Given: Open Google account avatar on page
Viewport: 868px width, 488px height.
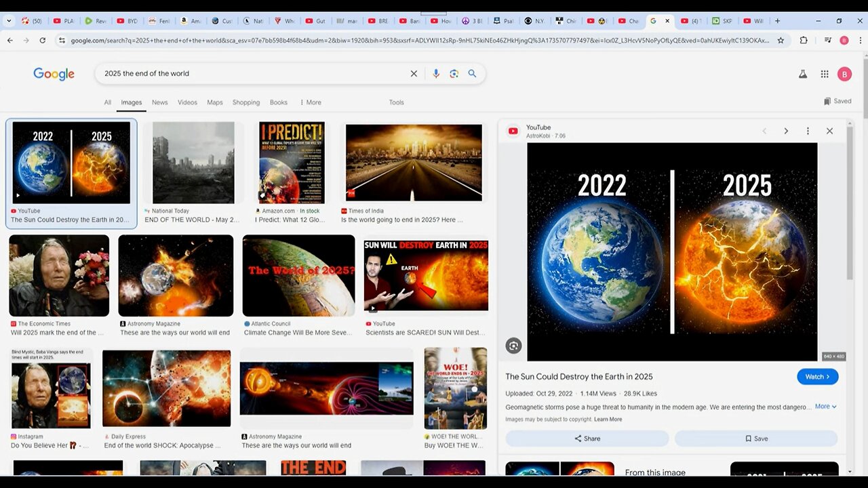Looking at the screenshot, I should [x=844, y=75].
